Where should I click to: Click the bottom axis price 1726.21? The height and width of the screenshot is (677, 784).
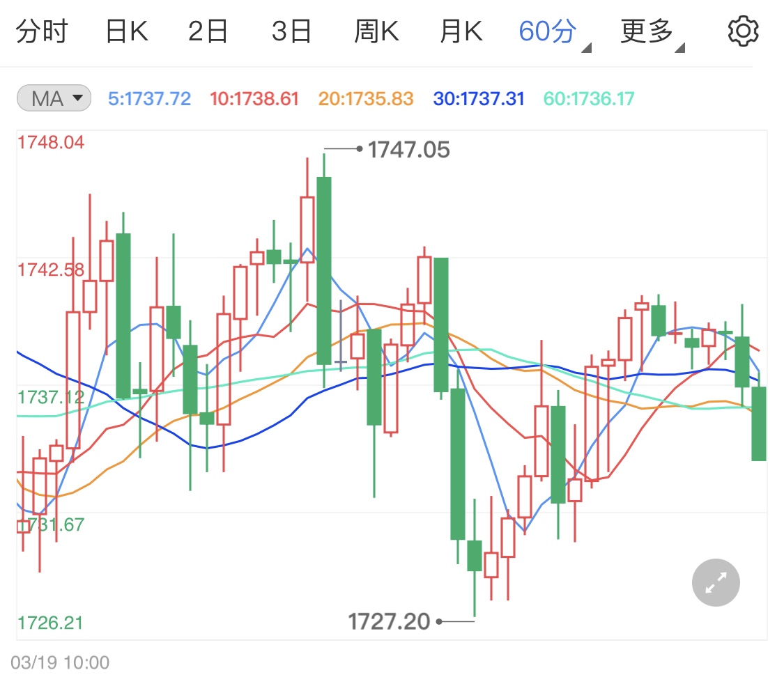50,623
